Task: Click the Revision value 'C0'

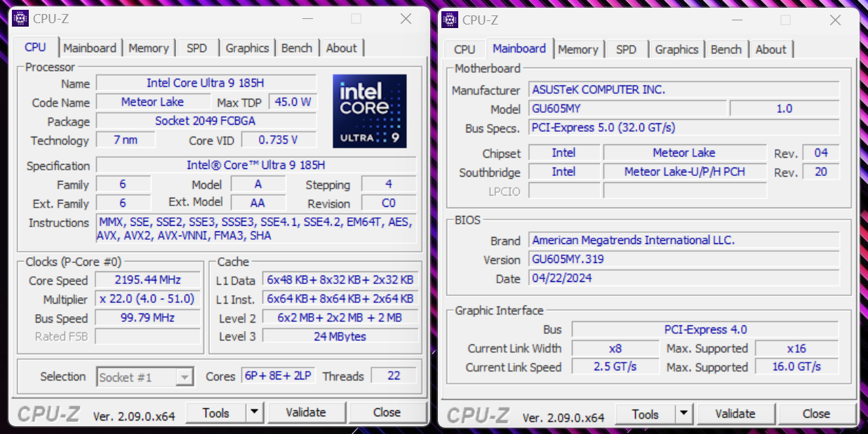Action: point(389,203)
